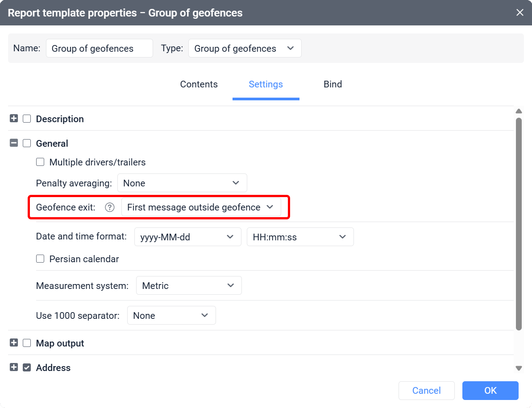Close the Report template properties dialog

pos(520,12)
